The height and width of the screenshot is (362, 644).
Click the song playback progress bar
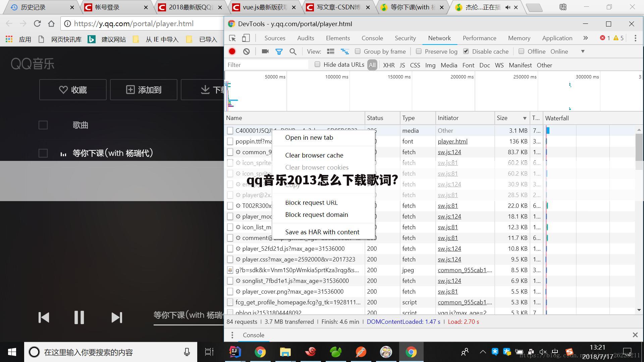(189, 325)
